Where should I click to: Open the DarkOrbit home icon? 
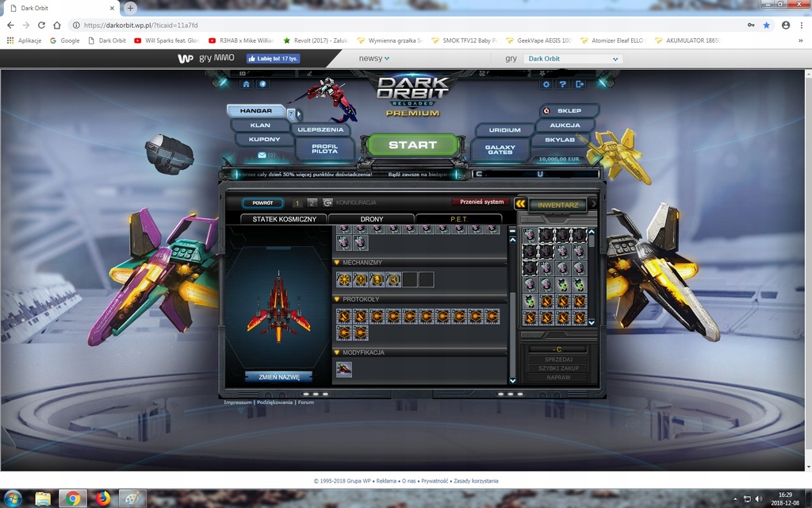(246, 84)
